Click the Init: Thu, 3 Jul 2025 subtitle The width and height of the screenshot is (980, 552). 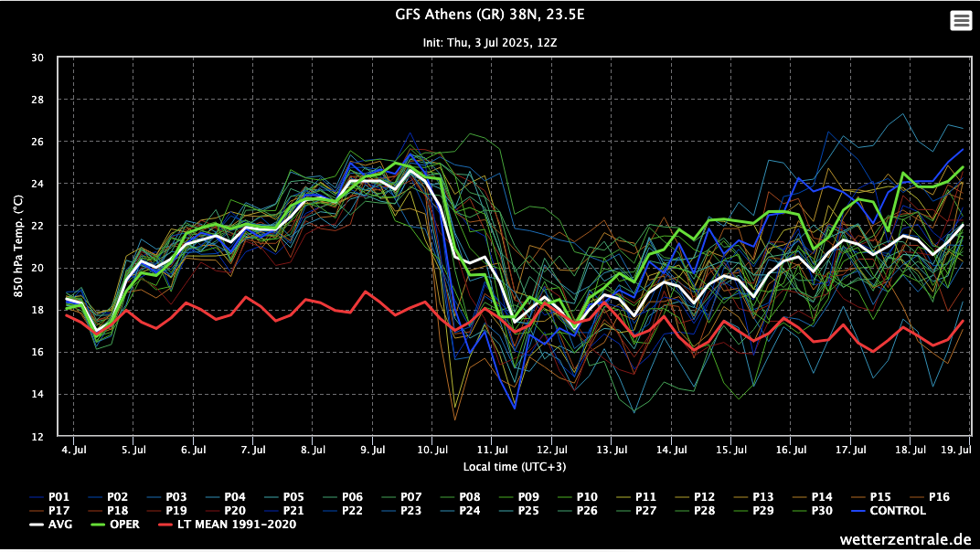click(x=489, y=42)
